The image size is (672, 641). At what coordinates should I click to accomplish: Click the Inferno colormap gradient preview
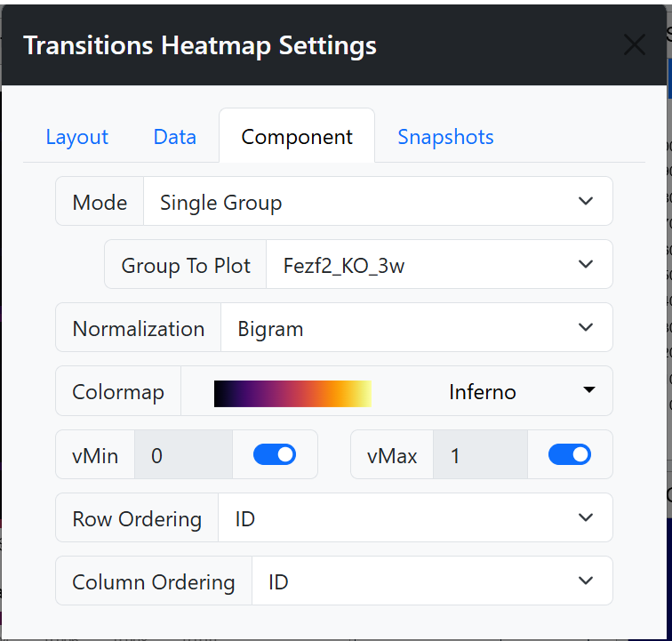point(292,394)
